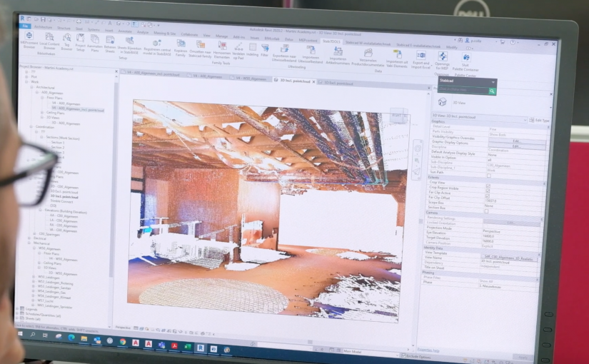This screenshot has height=364, width=589.
Task: Run Sheets Bijwerken in StabiBASE
Action: point(130,45)
